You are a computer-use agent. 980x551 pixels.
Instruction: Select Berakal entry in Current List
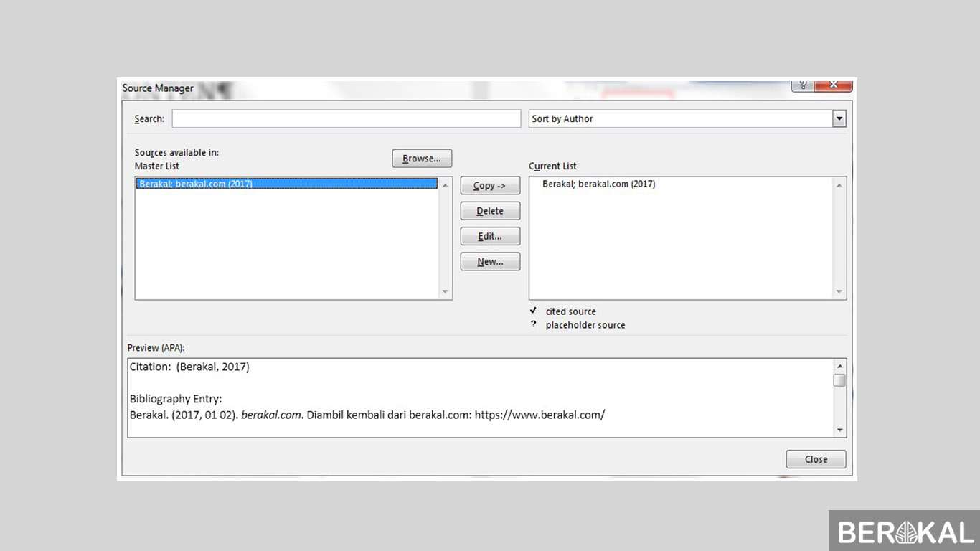click(x=598, y=184)
